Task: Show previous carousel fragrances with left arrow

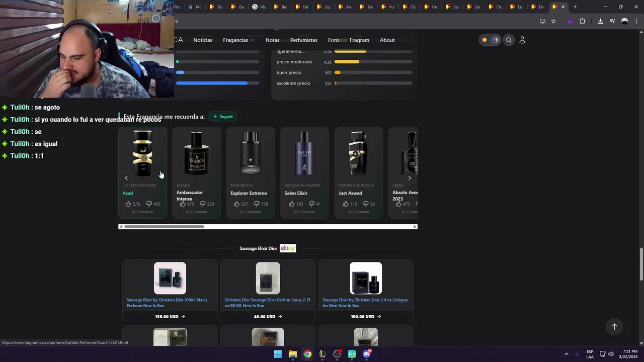Action: click(126, 178)
